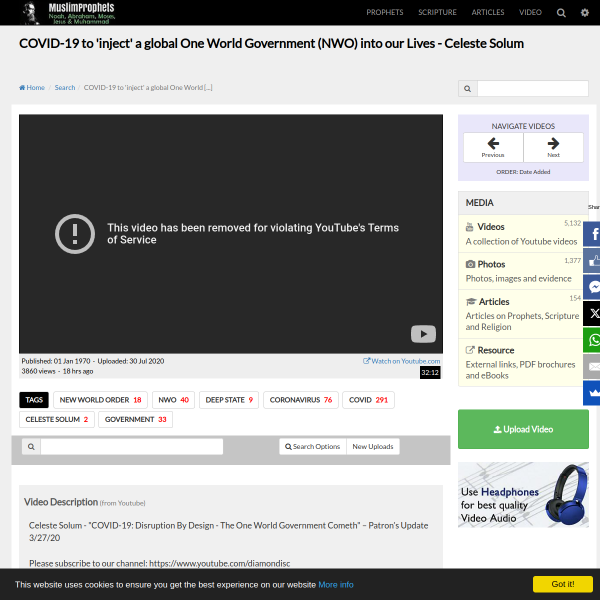Expand Search Options
Image resolution: width=600 pixels, height=600 pixels.
tap(313, 446)
